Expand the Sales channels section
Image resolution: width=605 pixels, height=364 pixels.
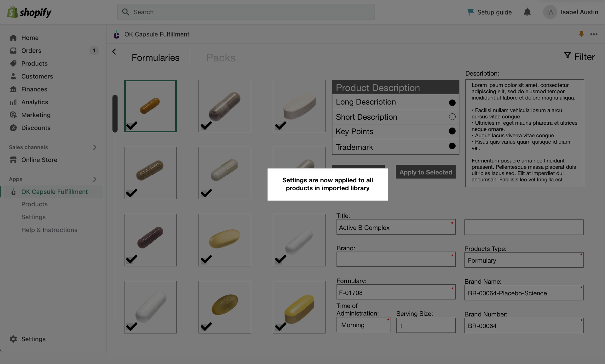(x=95, y=147)
